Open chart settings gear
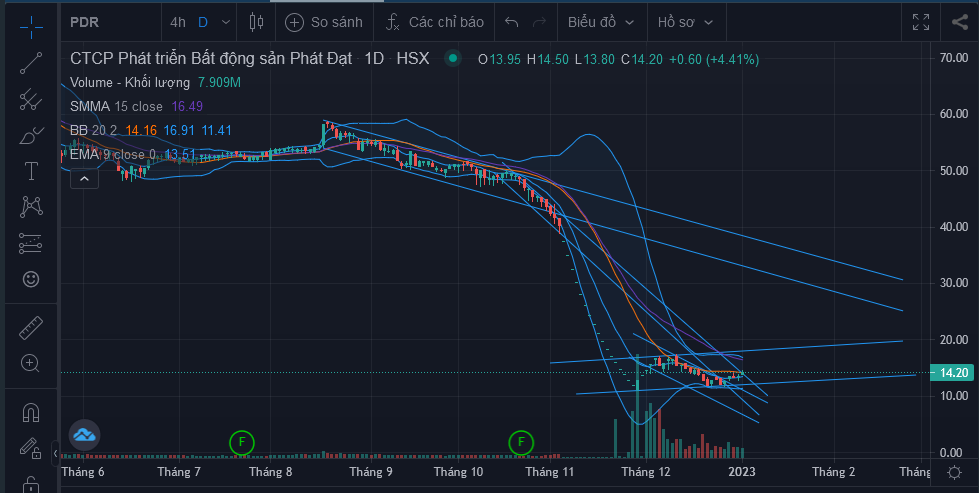Screen dimensions: 979x493 click(954, 472)
